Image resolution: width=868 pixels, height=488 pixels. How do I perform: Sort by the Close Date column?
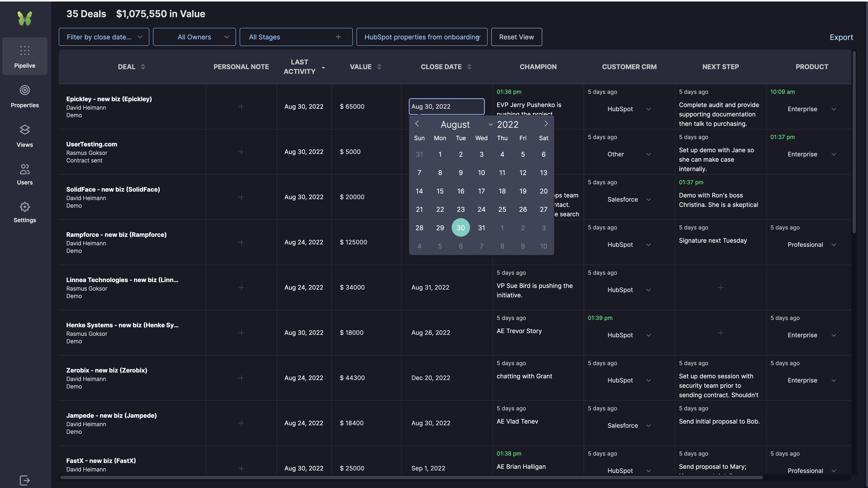pyautogui.click(x=469, y=67)
